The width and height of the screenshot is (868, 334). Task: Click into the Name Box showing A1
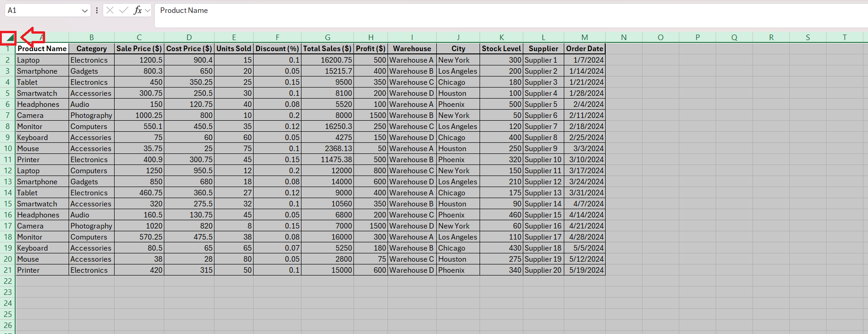click(x=41, y=10)
